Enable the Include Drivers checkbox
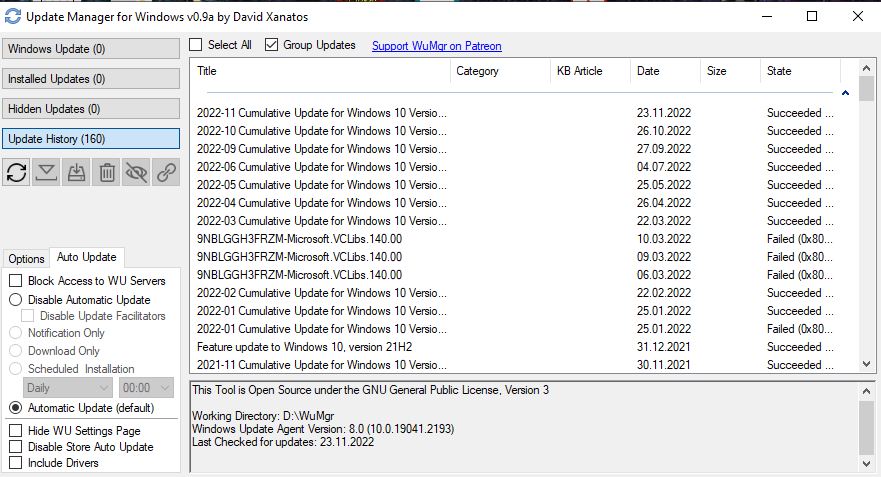Viewport: 881px width, 477px height. point(16,462)
